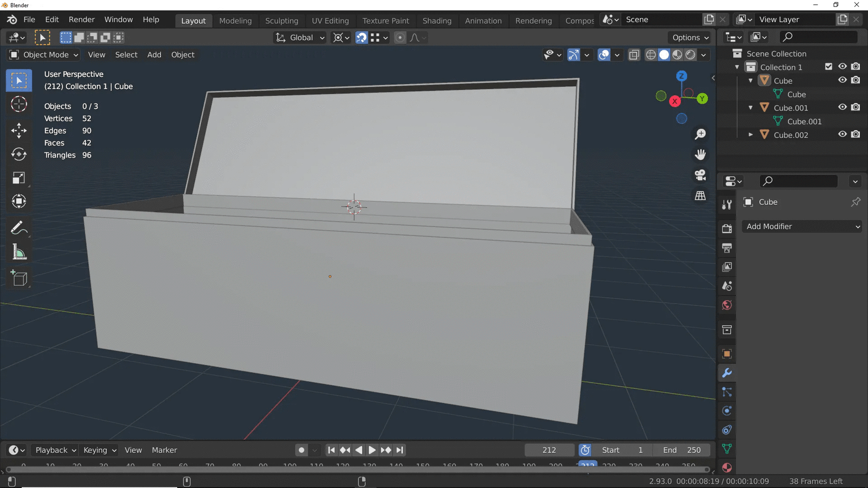The width and height of the screenshot is (868, 488).
Task: Switch to the Shading workspace tab
Action: click(437, 20)
